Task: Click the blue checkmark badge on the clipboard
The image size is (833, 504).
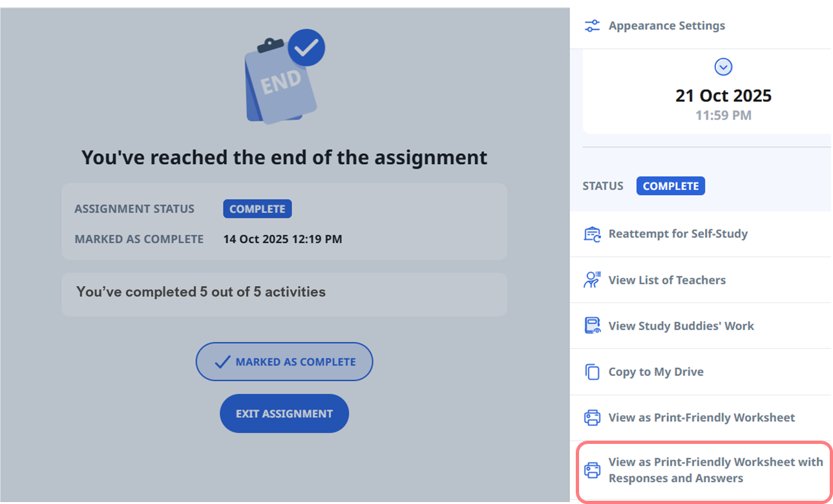Action: (306, 47)
